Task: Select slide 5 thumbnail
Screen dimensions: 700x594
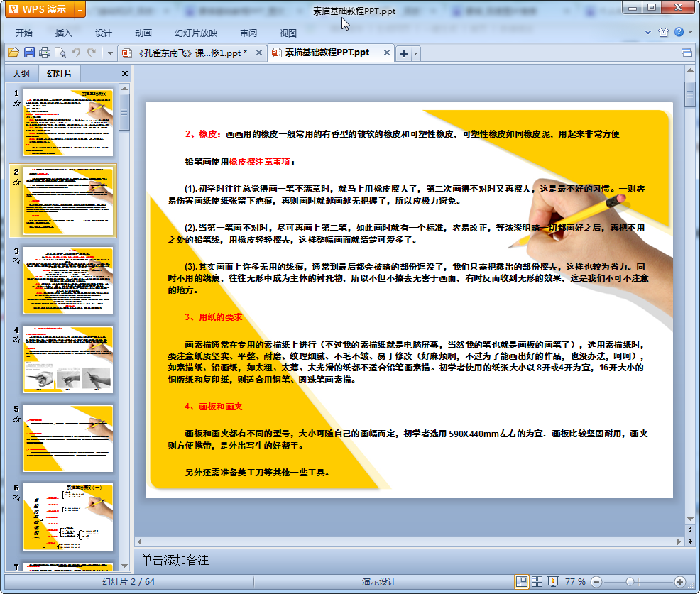Action: click(68, 439)
